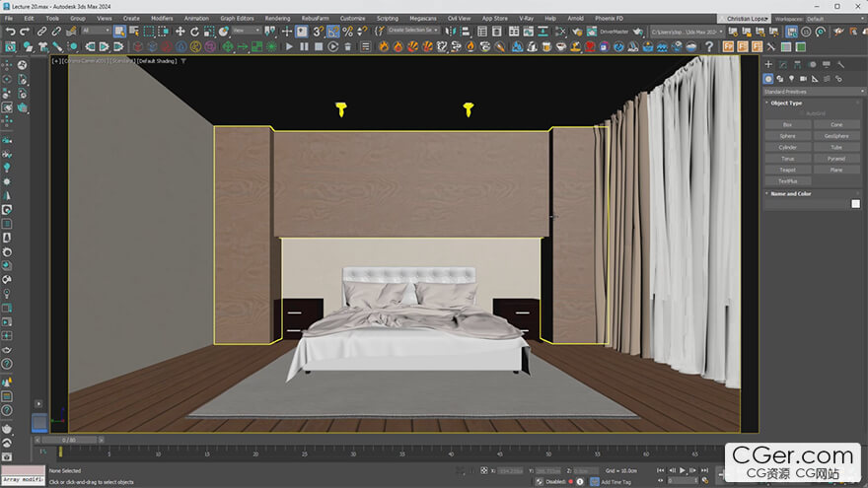Open the Rendering menu
Viewport: 868px width, 488px height.
[x=277, y=19]
